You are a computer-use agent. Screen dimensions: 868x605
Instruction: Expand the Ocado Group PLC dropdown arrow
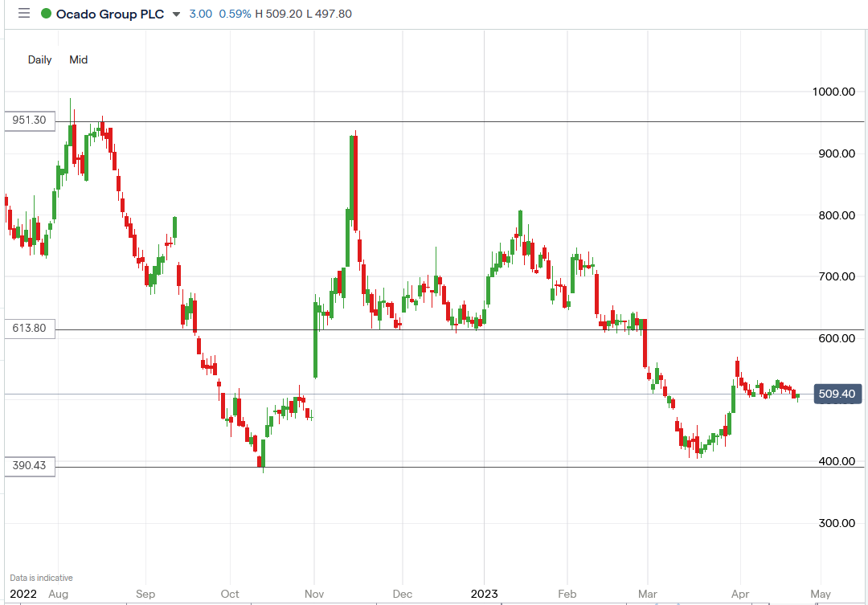pos(176,14)
